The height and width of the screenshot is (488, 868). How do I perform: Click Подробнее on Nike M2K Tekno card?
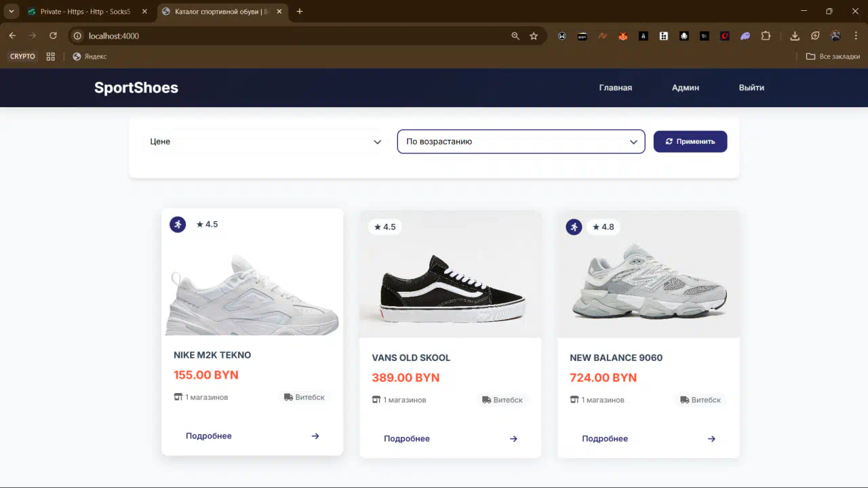(209, 436)
